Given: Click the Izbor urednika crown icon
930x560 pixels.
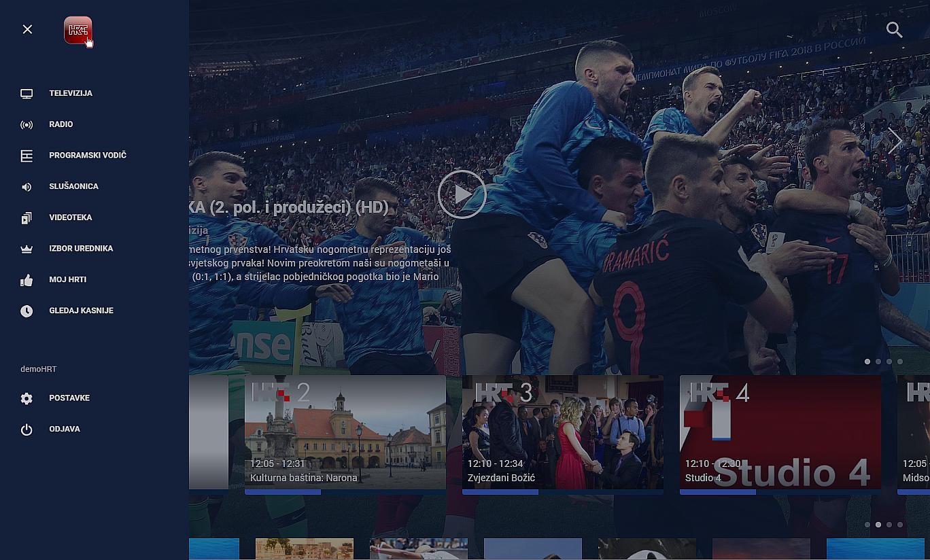Looking at the screenshot, I should pos(27,249).
